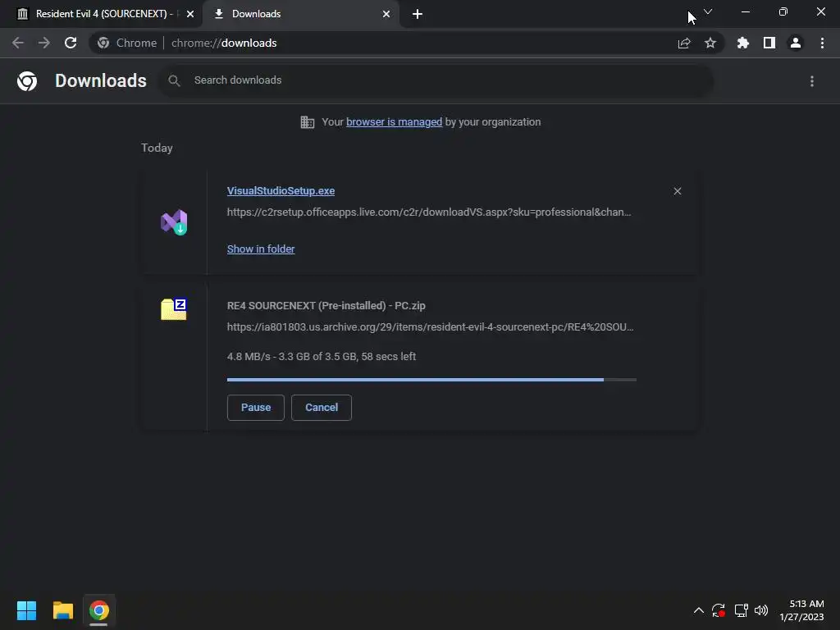Share this page icon in address bar
840x630 pixels.
[x=684, y=43]
